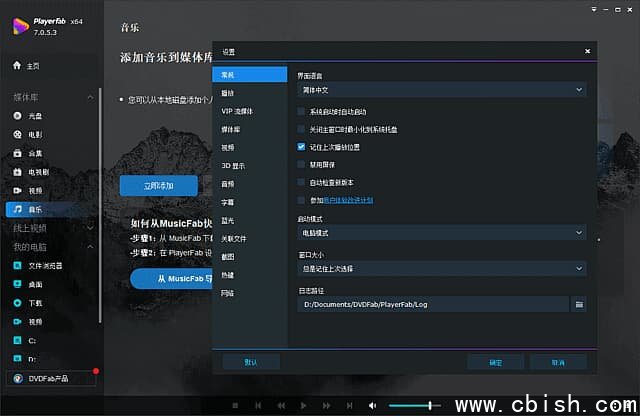
Task: Skip to next track
Action: coord(349,405)
